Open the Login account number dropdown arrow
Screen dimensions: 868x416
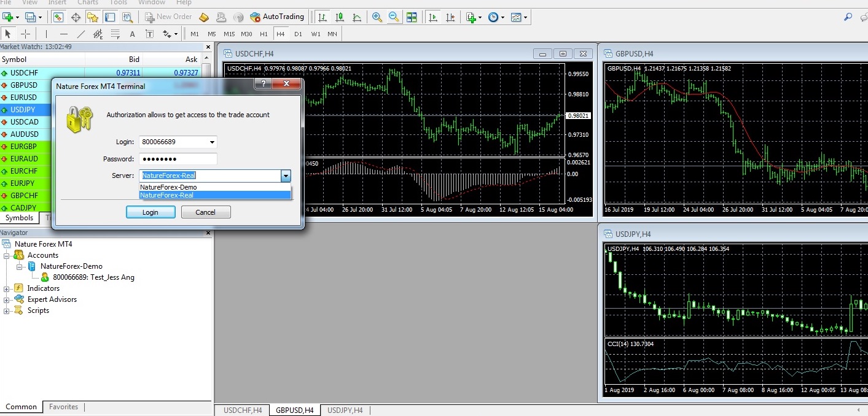click(x=212, y=142)
